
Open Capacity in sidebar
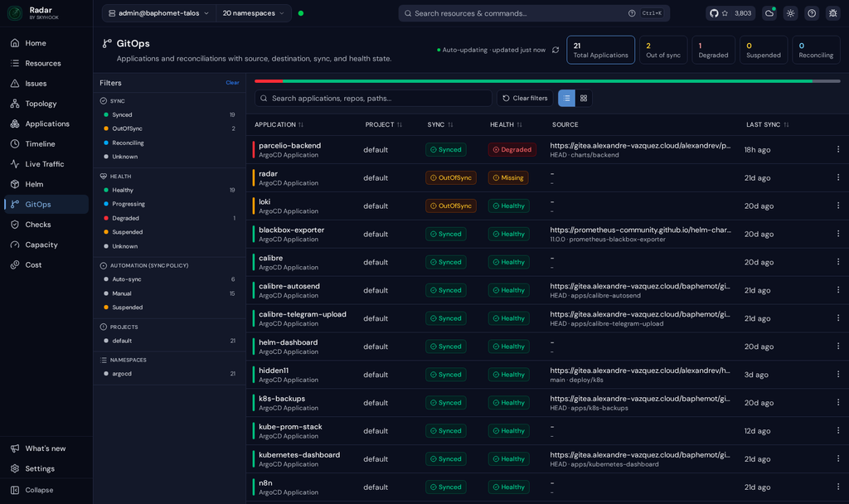[x=46, y=245]
